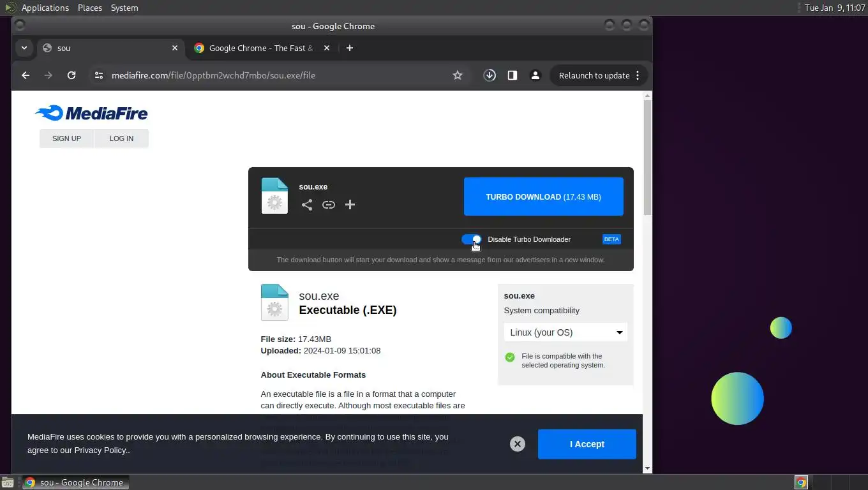Click the large sou.exe file icon below

[x=274, y=302]
